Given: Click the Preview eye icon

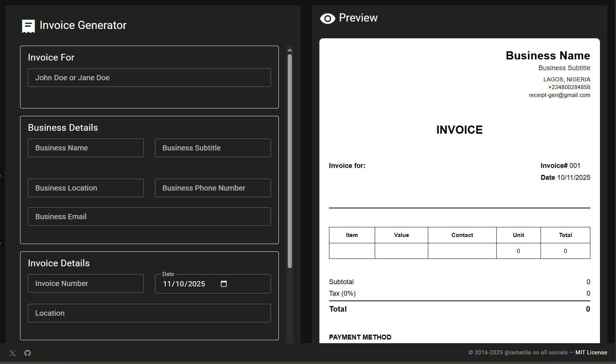Looking at the screenshot, I should 328,18.
